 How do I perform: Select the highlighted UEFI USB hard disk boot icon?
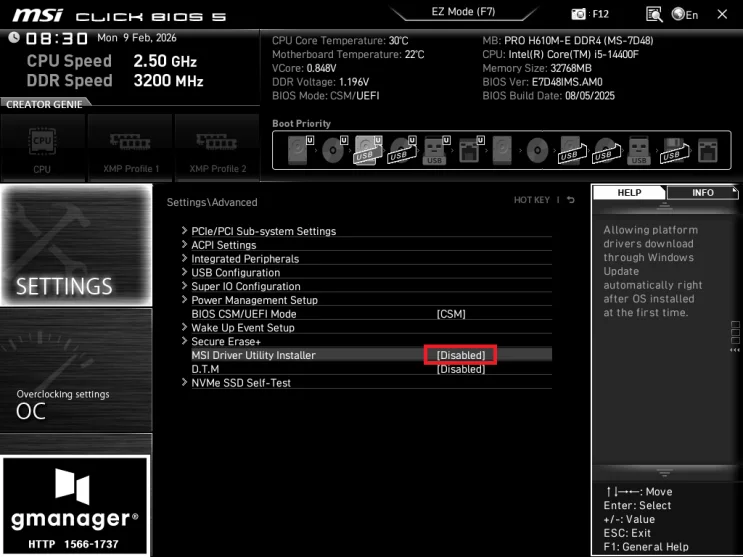[368, 150]
